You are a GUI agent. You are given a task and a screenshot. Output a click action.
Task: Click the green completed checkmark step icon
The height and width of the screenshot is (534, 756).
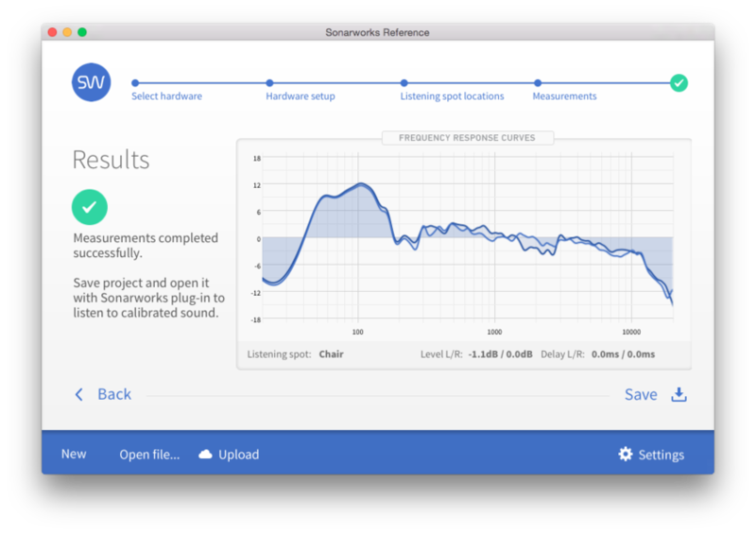(679, 83)
